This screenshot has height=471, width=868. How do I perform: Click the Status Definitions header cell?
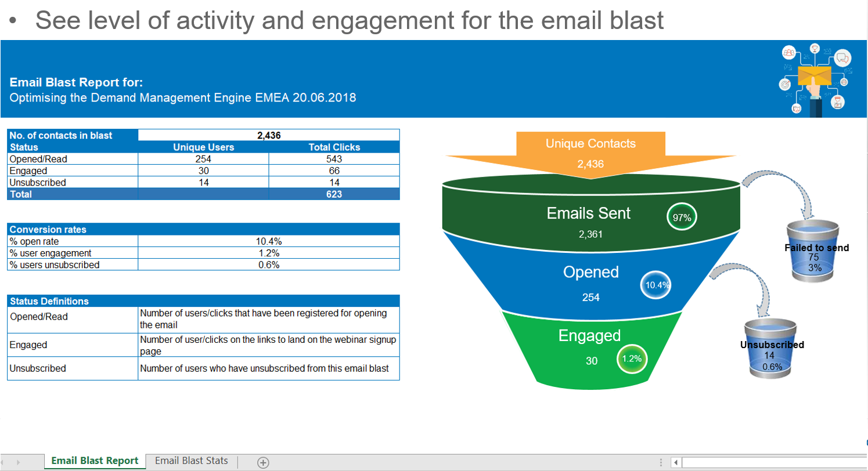203,301
